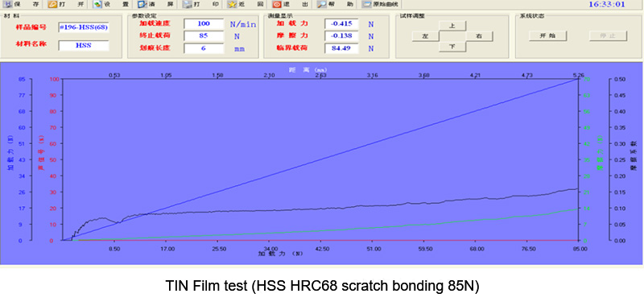Select the scratch length field showing 6
644x306 pixels.
204,48
